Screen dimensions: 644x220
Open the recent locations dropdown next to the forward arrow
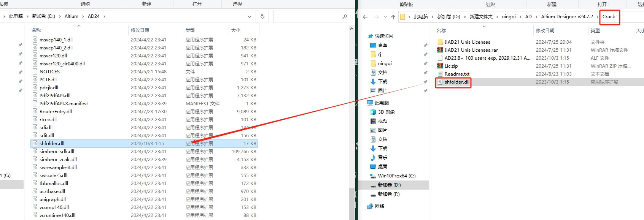pyautogui.click(x=385, y=17)
